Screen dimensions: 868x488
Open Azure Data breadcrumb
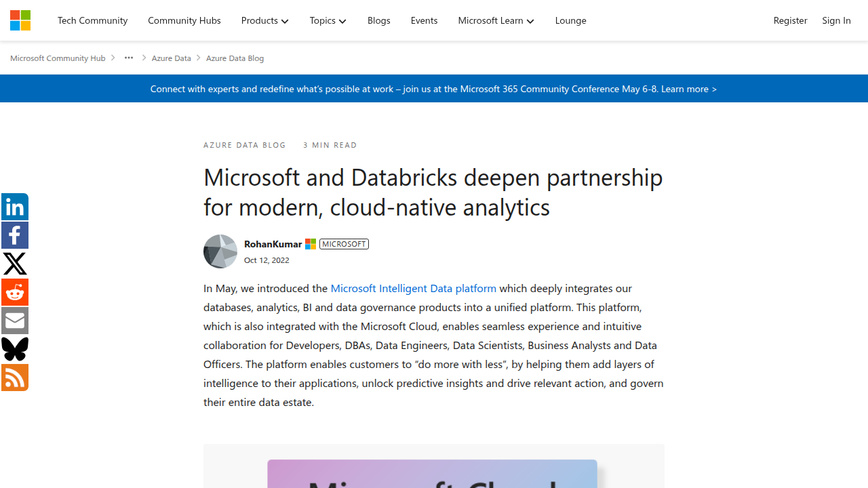point(171,58)
